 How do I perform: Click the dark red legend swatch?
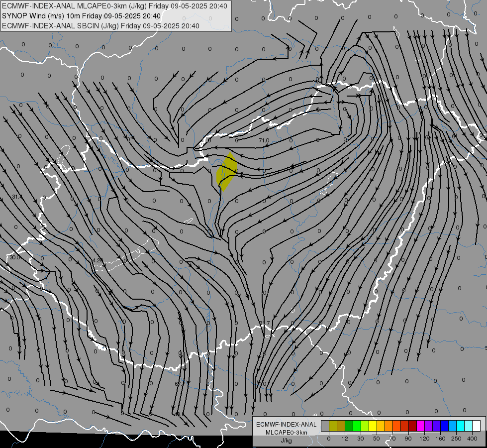point(413,426)
